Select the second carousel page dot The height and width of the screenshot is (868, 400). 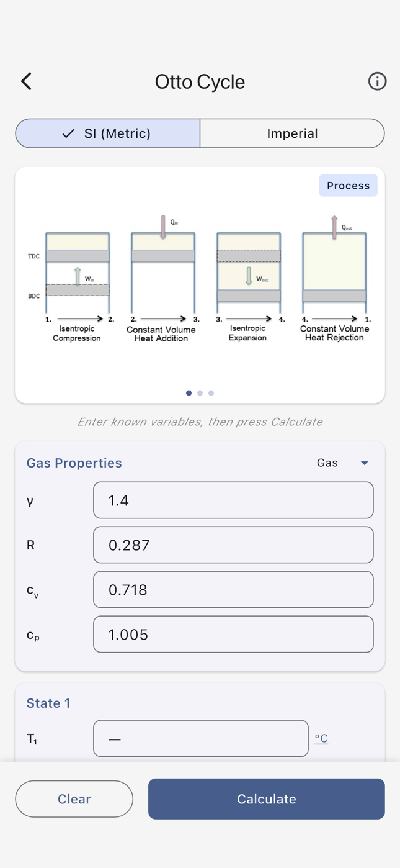click(x=200, y=393)
